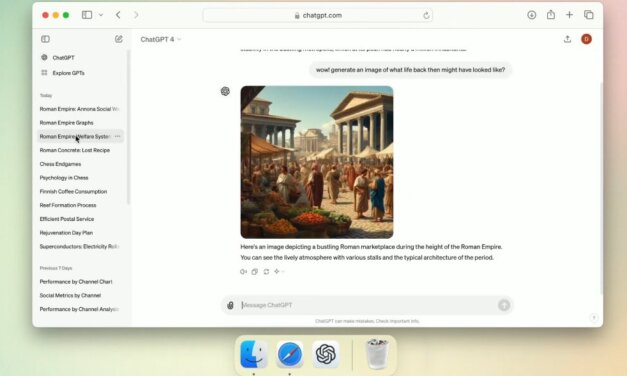Expand the Safari sidebar chevron menu

point(101,15)
